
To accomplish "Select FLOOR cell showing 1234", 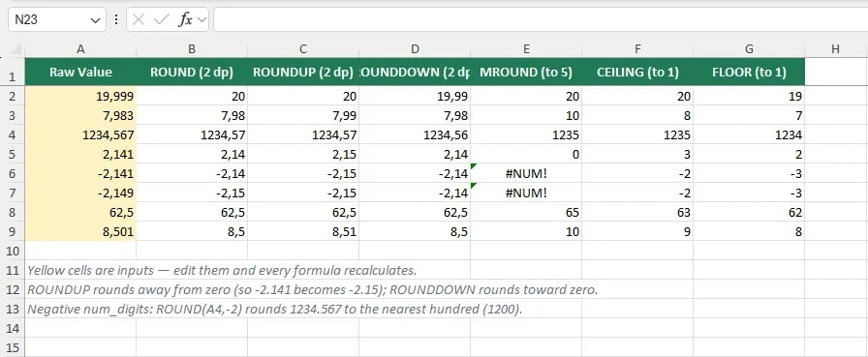I will pyautogui.click(x=749, y=134).
